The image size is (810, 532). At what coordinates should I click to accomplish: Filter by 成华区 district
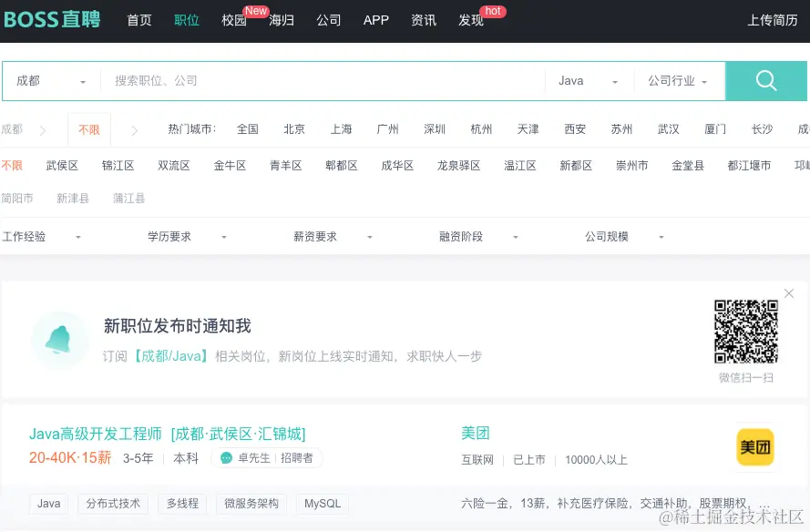(397, 165)
